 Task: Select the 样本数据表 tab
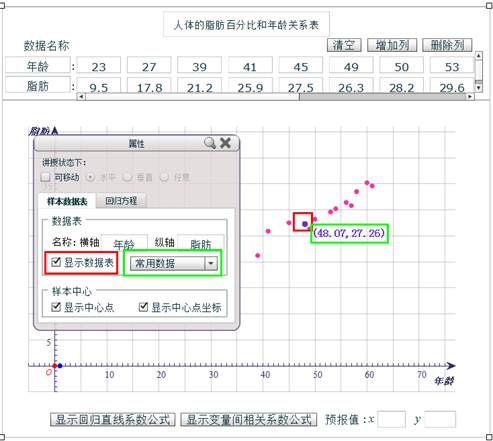tap(67, 201)
